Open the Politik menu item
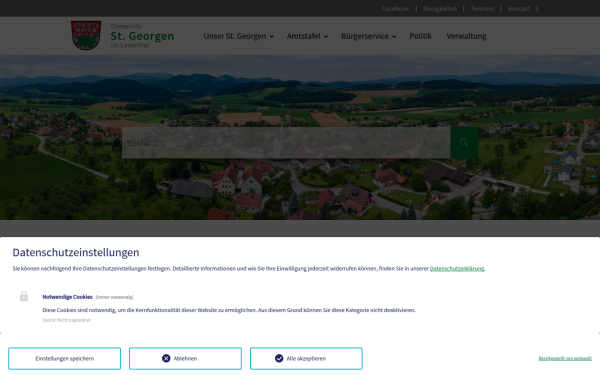Image resolution: width=600 pixels, height=375 pixels. click(421, 36)
